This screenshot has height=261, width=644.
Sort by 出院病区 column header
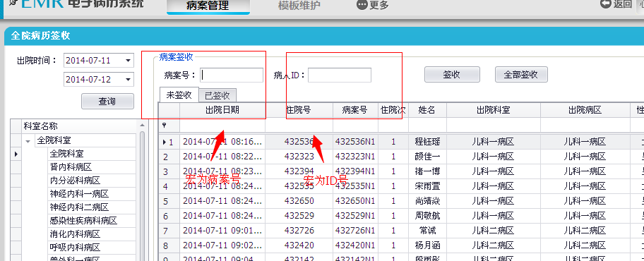pos(585,110)
